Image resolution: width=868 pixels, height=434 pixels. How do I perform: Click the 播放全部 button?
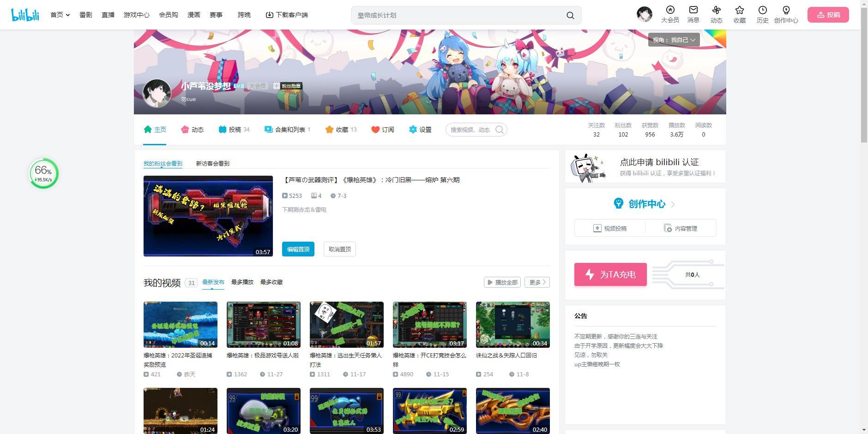[x=502, y=282]
